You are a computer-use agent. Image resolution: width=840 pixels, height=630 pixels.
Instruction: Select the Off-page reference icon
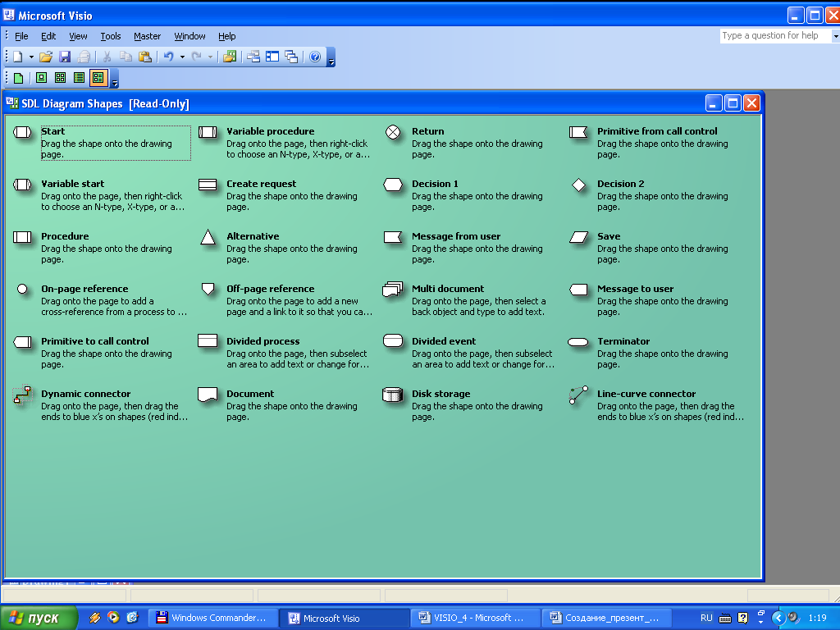pos(208,290)
